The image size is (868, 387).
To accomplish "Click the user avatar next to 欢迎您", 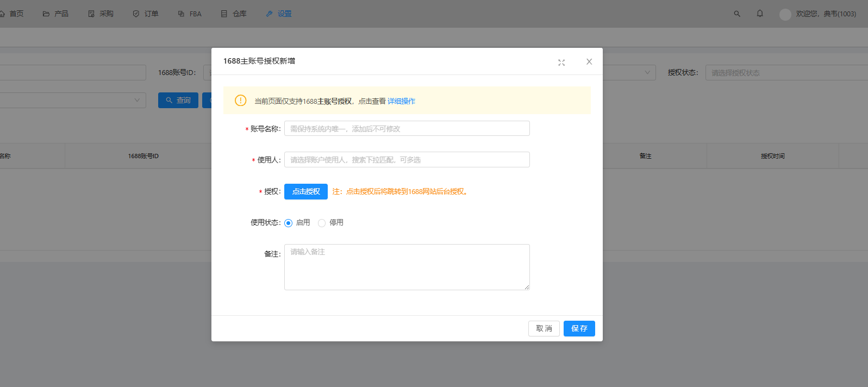I will click(785, 14).
